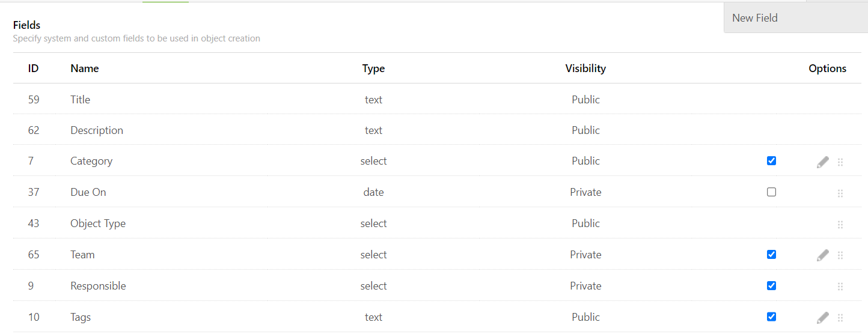The image size is (868, 334).
Task: Click drag handle icon in Due On row
Action: coord(840,193)
